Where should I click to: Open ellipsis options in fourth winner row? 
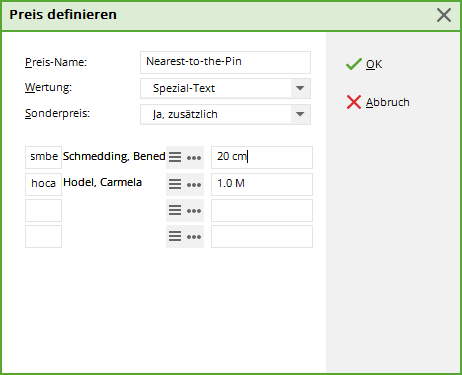194,237
